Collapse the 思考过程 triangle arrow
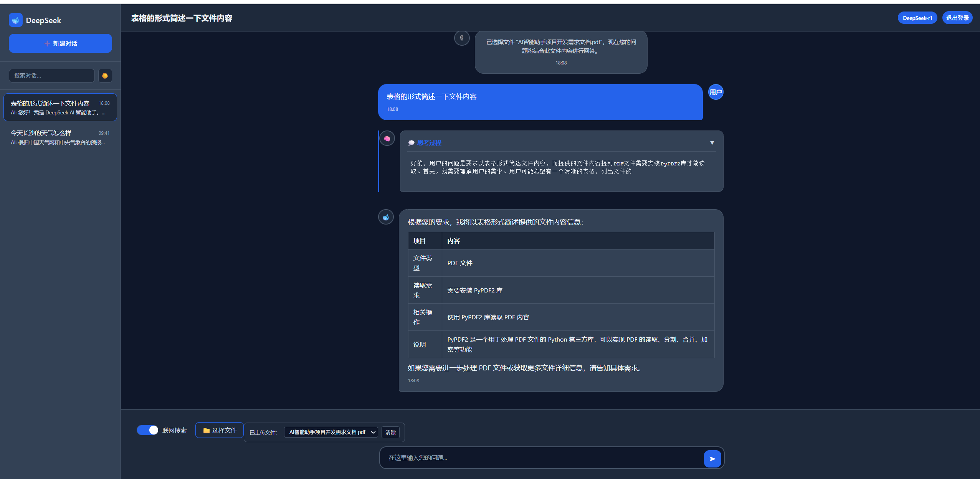 (712, 143)
